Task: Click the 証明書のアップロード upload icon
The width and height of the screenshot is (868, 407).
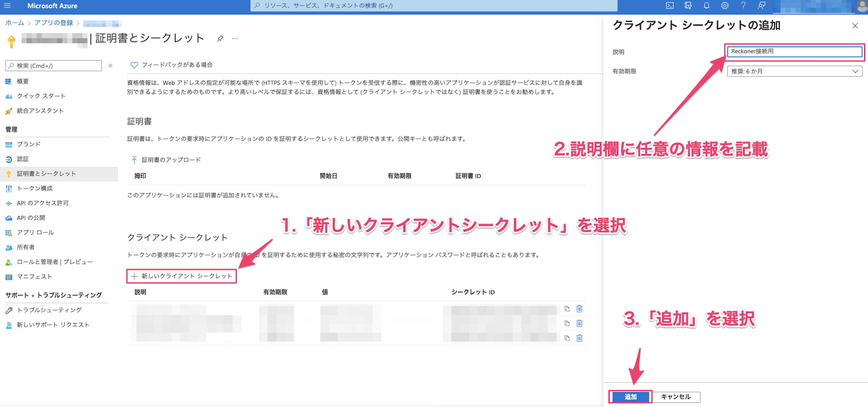Action: (134, 159)
